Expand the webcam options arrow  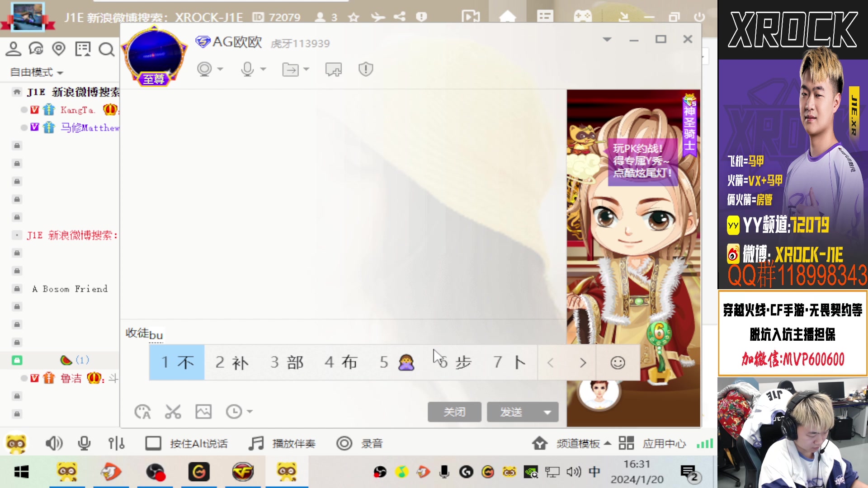[x=220, y=69]
